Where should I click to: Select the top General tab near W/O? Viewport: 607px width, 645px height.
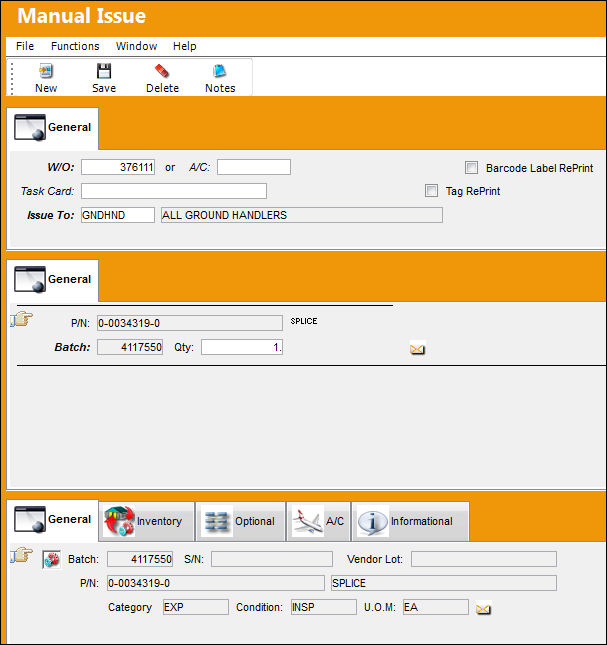pos(53,128)
